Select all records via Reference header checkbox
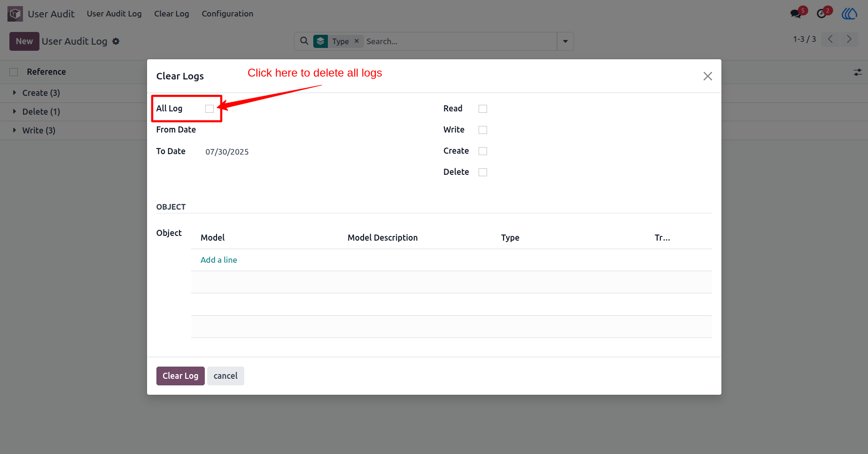Screen dimensions: 868x454 point(14,72)
